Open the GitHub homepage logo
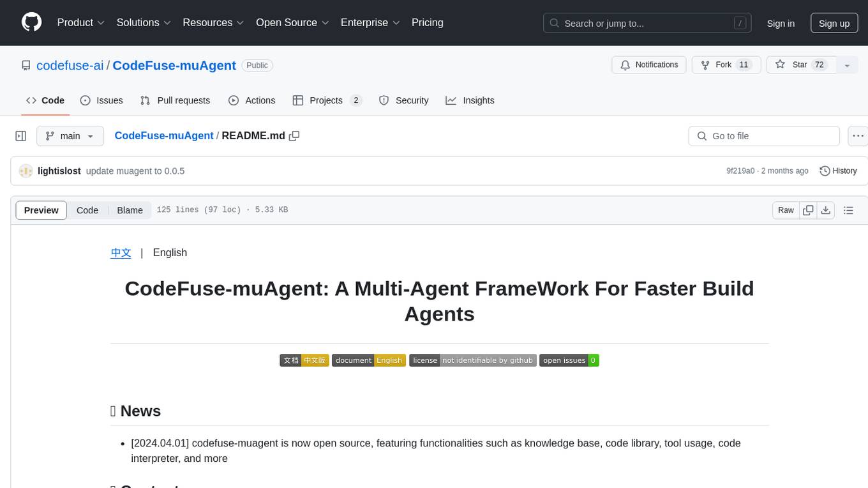The image size is (868, 488). point(31,22)
